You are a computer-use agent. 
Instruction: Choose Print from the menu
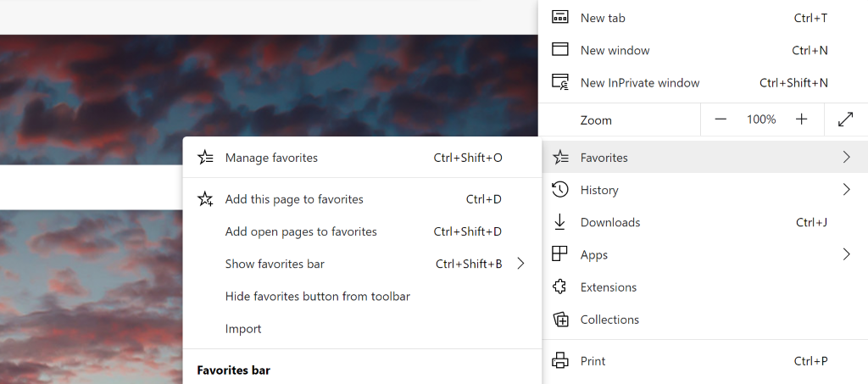tap(703, 361)
